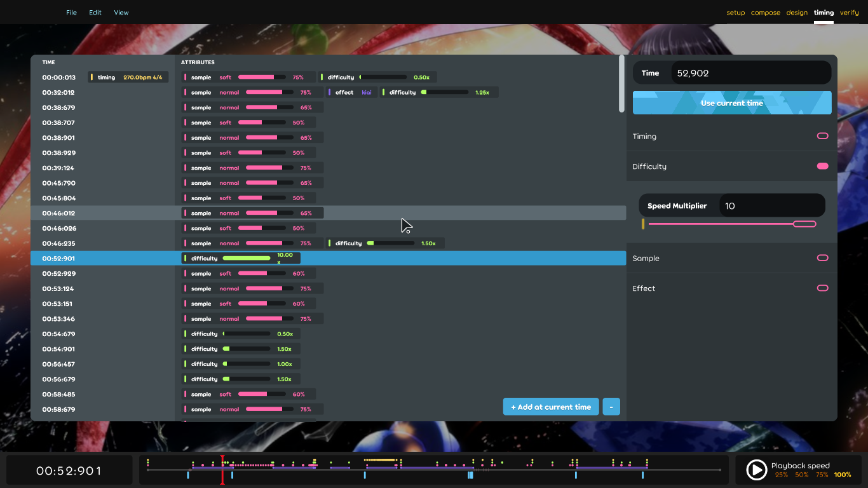Switch to the compose tab
The height and width of the screenshot is (488, 868).
point(766,12)
